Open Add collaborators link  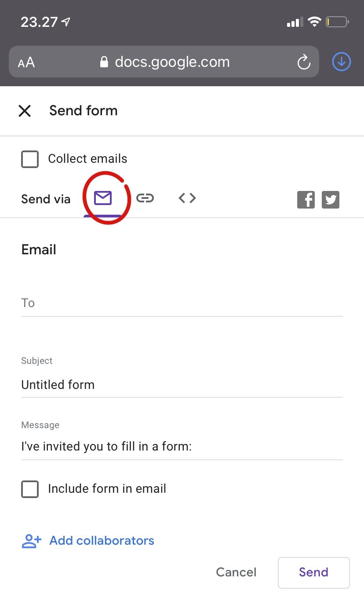(102, 541)
